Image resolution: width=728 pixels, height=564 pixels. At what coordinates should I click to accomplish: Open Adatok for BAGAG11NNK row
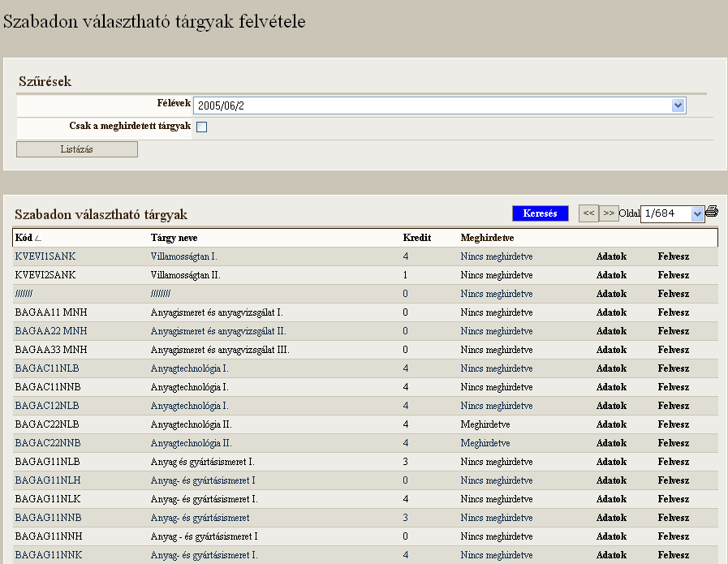click(x=611, y=555)
